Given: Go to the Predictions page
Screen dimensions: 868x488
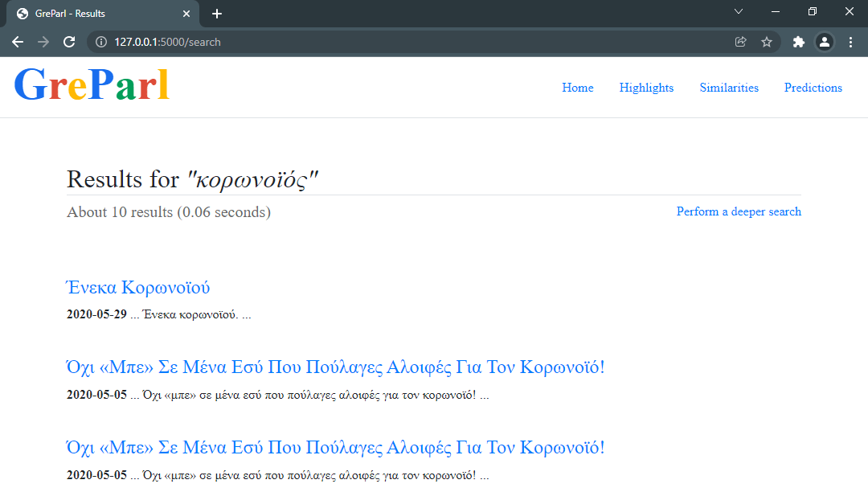Looking at the screenshot, I should coord(813,88).
